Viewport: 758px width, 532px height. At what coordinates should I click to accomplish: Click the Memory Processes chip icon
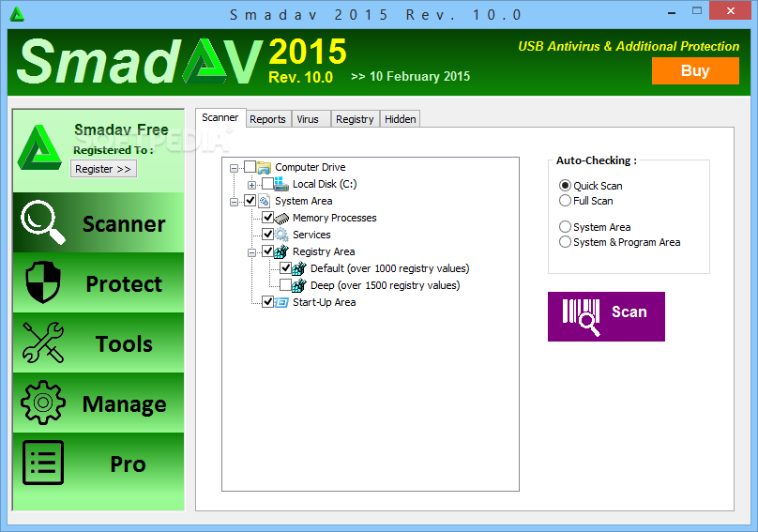[282, 218]
